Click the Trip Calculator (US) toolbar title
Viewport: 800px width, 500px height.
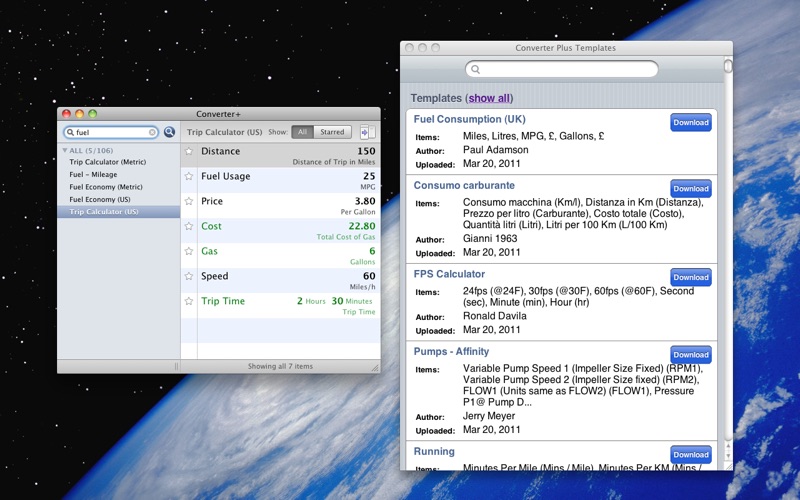click(224, 132)
